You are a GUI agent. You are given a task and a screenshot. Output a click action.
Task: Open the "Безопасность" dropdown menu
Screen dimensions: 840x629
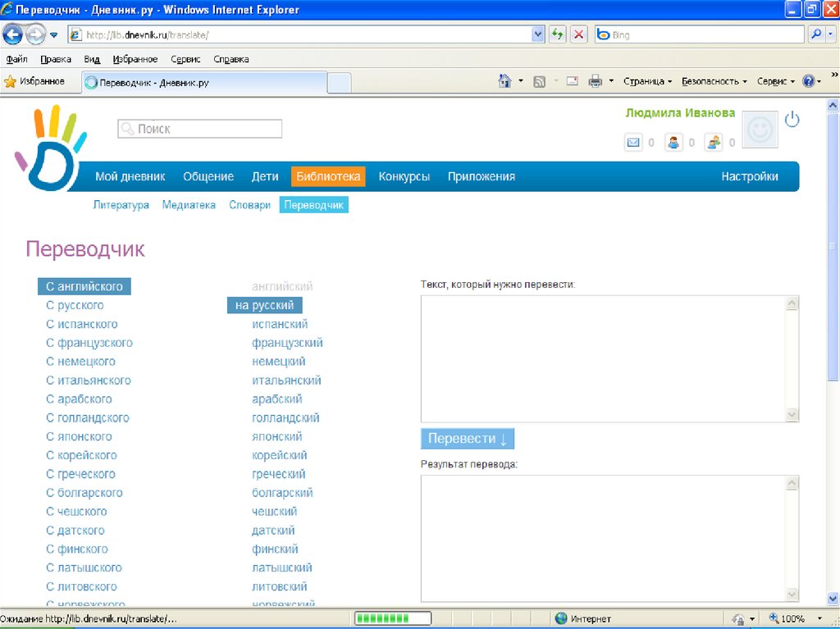[714, 81]
